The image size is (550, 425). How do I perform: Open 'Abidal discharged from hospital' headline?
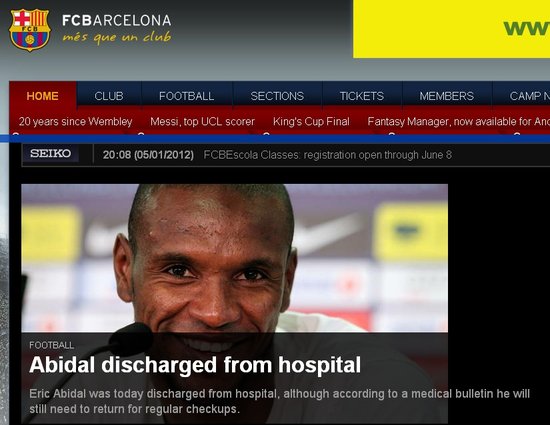point(195,365)
